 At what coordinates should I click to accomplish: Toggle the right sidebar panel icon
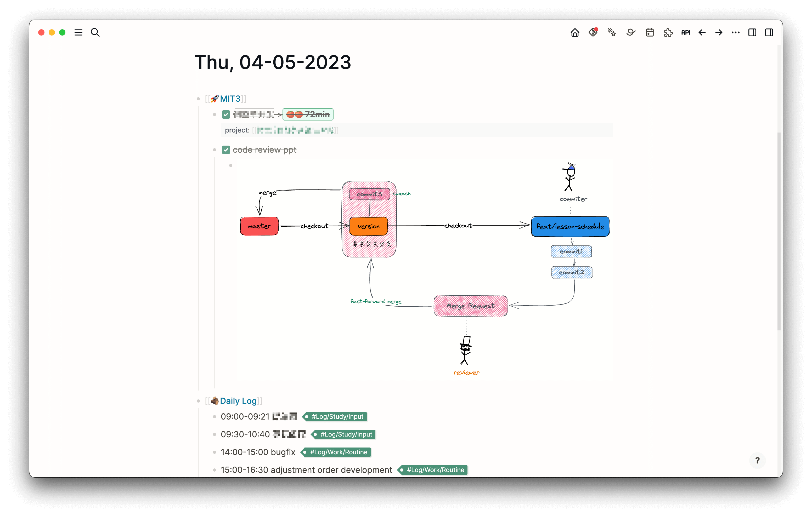(769, 32)
